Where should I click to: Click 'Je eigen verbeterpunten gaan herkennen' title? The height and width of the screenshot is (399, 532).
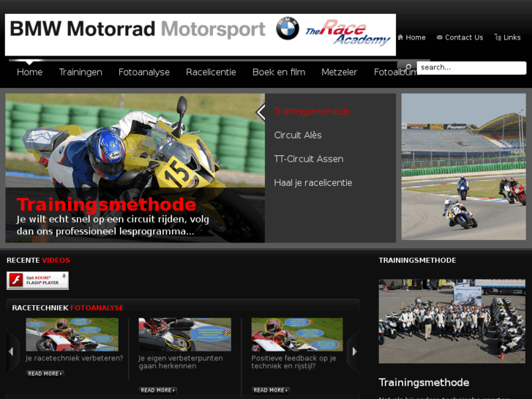pyautogui.click(x=181, y=362)
